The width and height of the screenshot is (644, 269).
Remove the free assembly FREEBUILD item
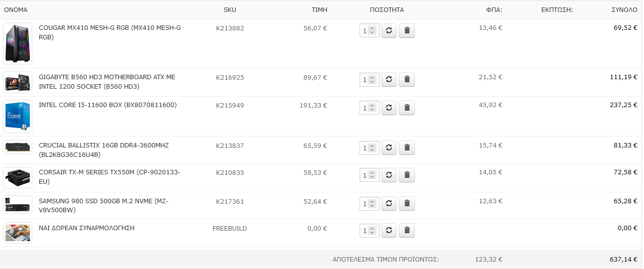click(x=407, y=230)
